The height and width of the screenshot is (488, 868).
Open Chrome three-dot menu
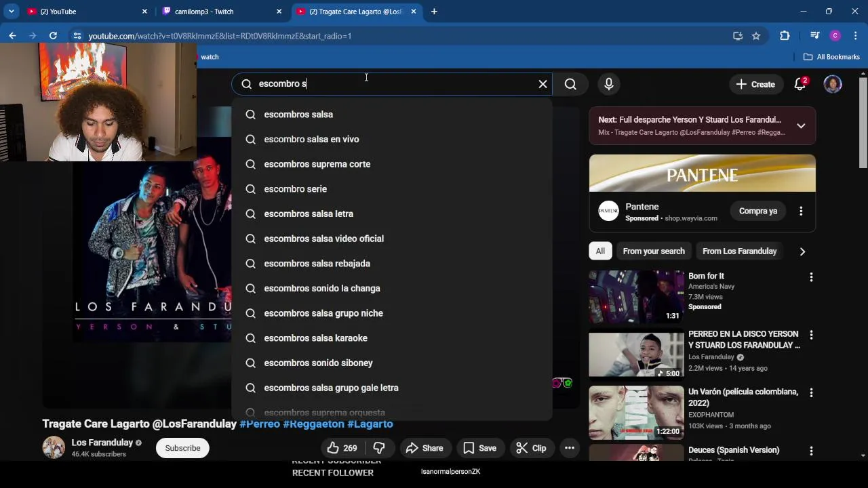856,36
